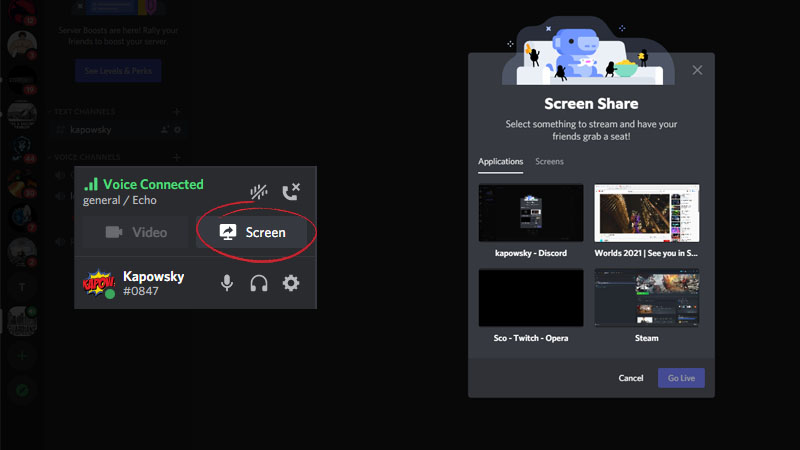Image resolution: width=800 pixels, height=450 pixels.
Task: Click the Kapowsky #0847 username
Action: (153, 283)
